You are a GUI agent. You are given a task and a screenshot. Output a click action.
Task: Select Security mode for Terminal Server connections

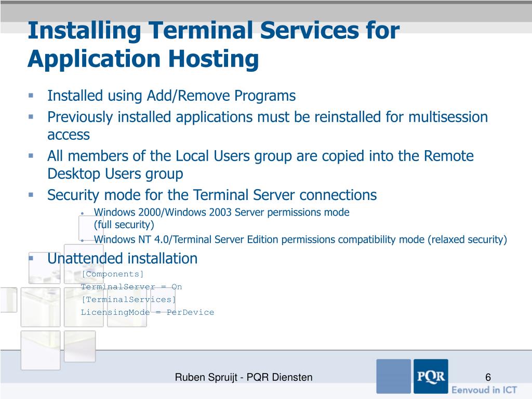pos(212,195)
